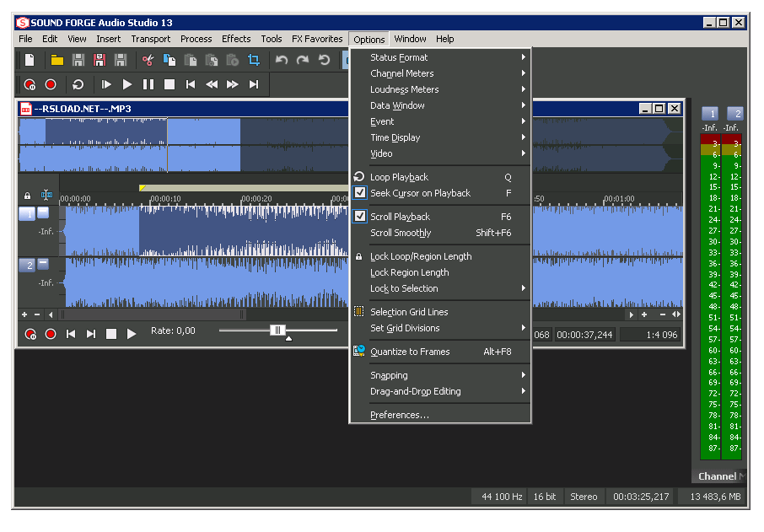Select Quantize to Frames menu entry
The image size is (764, 532).
pos(410,352)
